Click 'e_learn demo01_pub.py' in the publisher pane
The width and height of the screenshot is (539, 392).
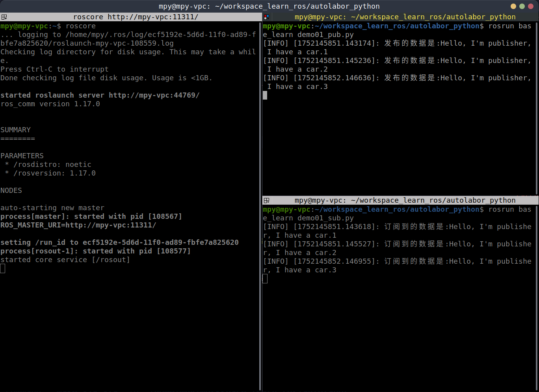pyautogui.click(x=309, y=35)
